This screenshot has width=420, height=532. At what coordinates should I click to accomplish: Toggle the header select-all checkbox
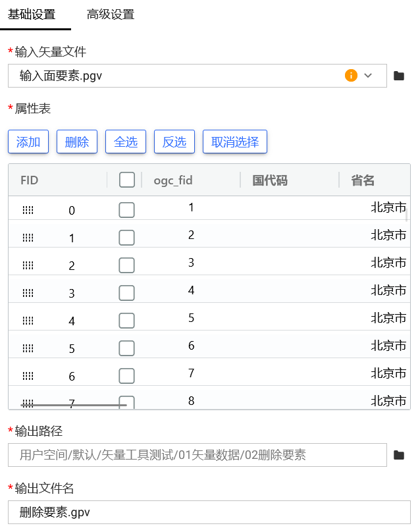click(x=126, y=180)
